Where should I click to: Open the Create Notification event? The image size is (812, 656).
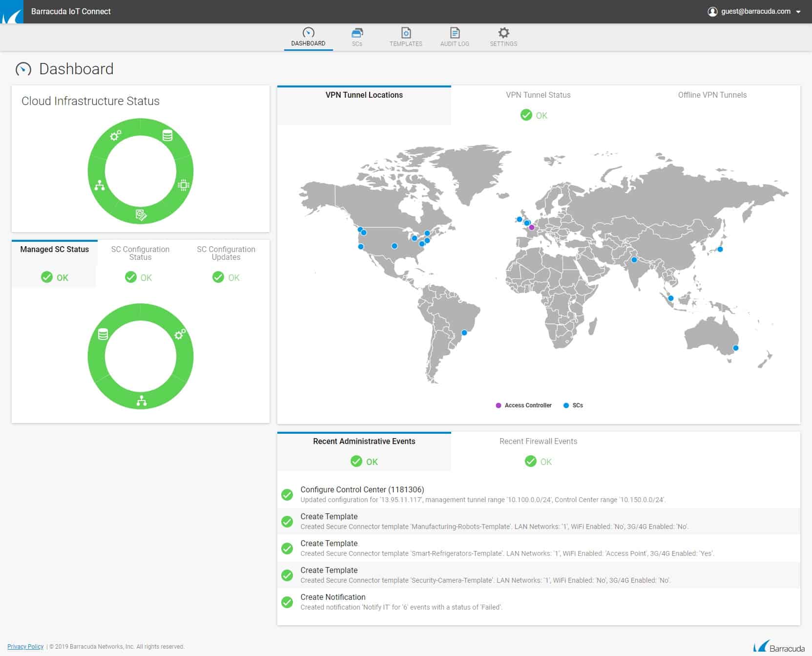539,602
